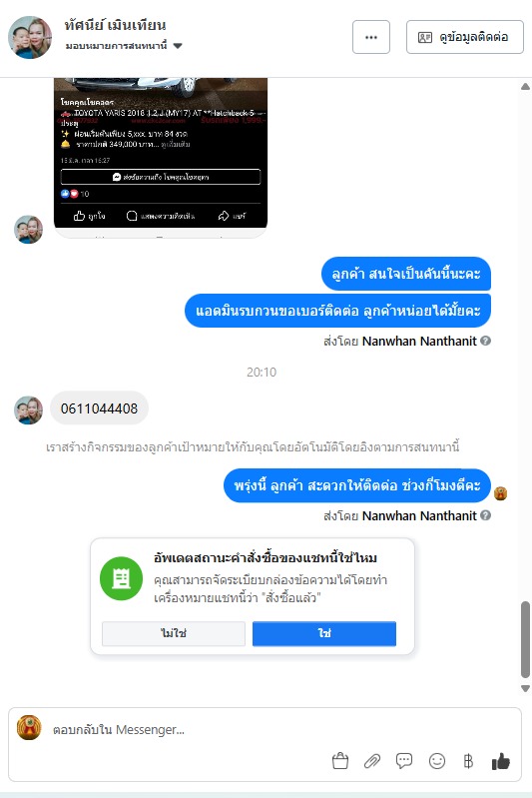Open the emoji picker smiley icon
This screenshot has width=532, height=798.
coord(437,761)
